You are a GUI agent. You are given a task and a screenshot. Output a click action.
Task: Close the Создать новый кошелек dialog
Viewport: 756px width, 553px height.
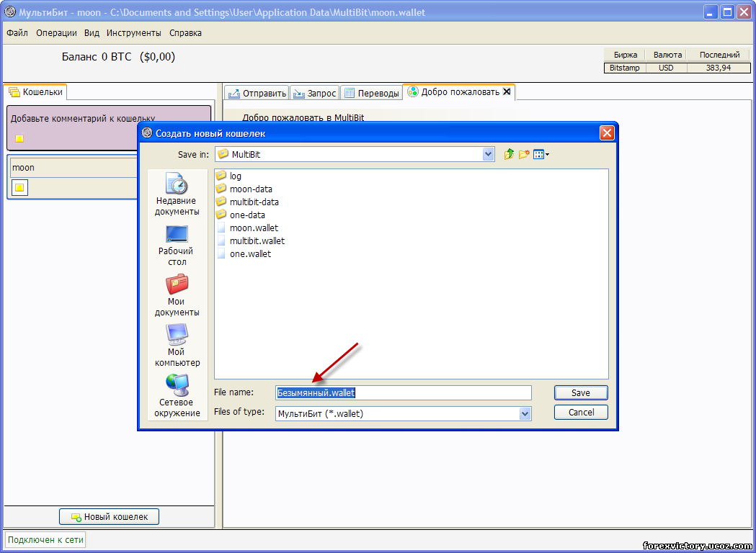pyautogui.click(x=607, y=133)
